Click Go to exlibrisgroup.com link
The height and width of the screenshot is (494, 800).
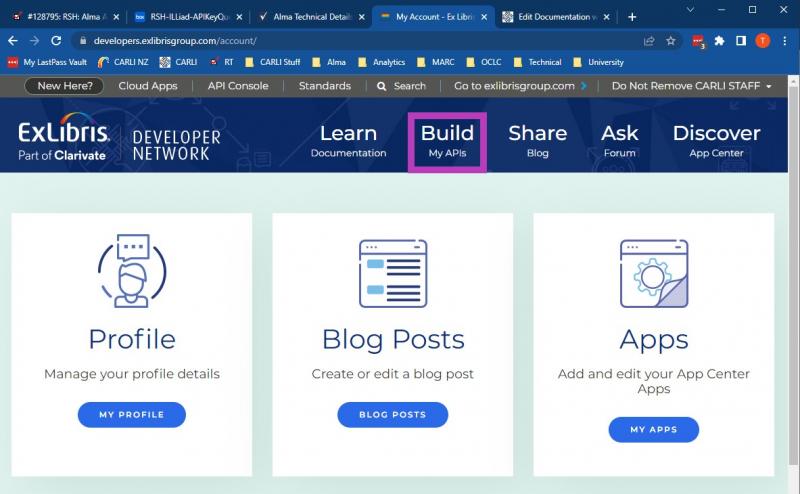point(520,86)
